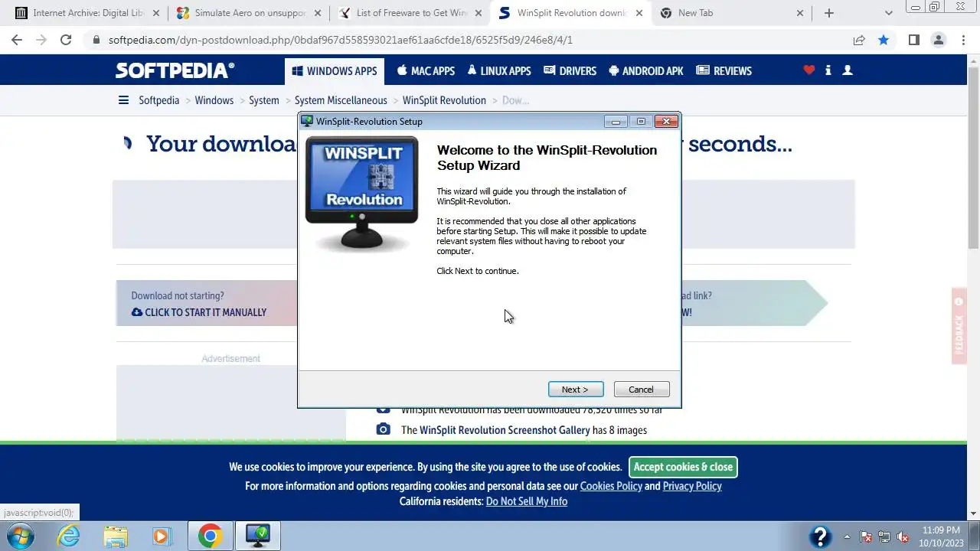Share this page icon in address bar

click(859, 40)
